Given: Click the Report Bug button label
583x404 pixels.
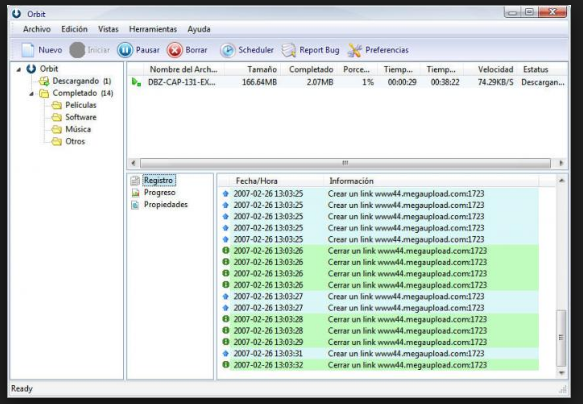Looking at the screenshot, I should pyautogui.click(x=319, y=50).
